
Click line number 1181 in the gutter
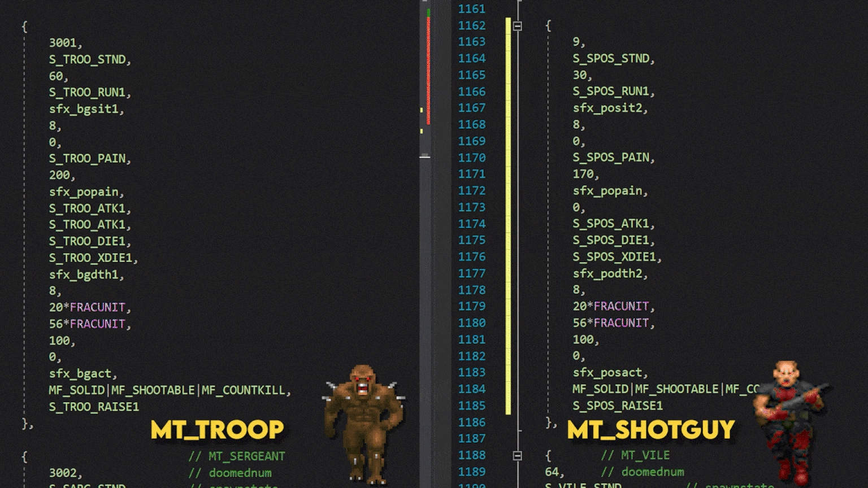click(x=472, y=339)
